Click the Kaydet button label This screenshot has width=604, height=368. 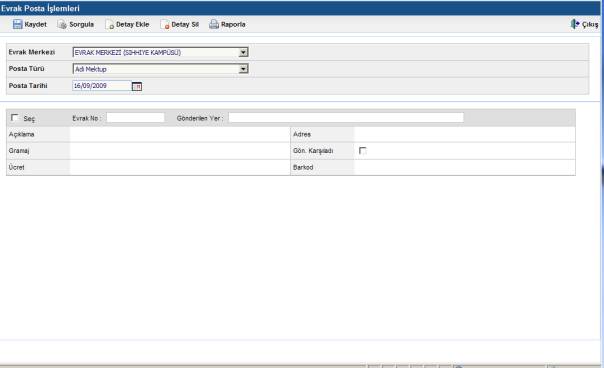pos(35,24)
